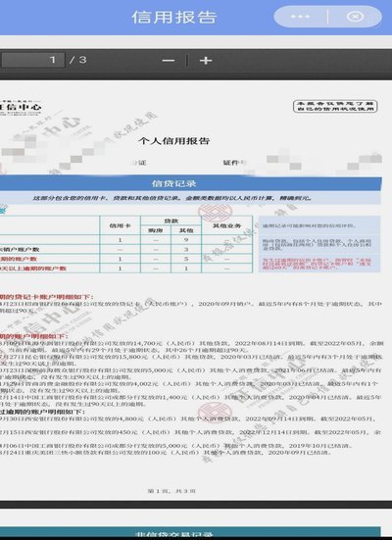The height and width of the screenshot is (540, 392).
Task: Click the boxed notice at the report's top right
Action: 335,106
